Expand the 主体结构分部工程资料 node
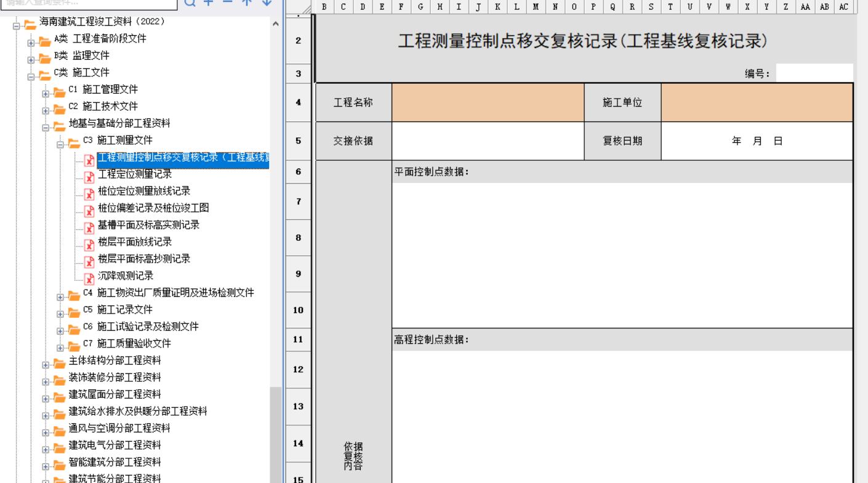The height and width of the screenshot is (483, 868). click(46, 365)
